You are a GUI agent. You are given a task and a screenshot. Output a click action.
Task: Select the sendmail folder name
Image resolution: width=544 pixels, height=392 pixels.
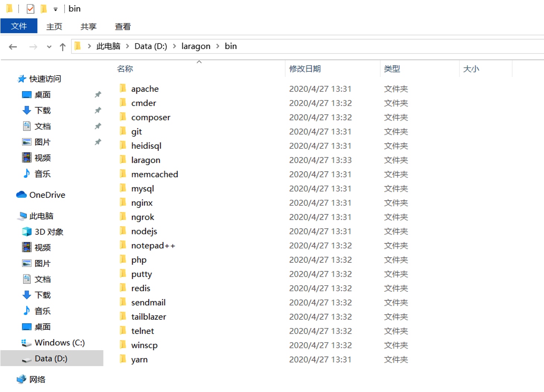point(148,302)
